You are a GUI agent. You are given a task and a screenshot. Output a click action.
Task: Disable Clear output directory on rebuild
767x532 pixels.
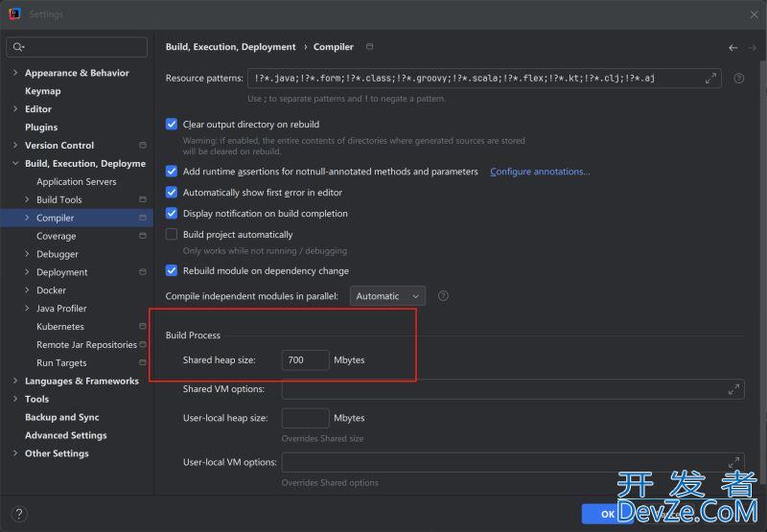coord(172,125)
